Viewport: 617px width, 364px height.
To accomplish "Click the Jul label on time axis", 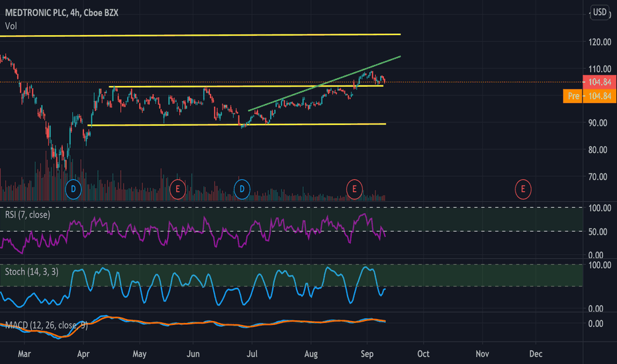I will pos(252,354).
